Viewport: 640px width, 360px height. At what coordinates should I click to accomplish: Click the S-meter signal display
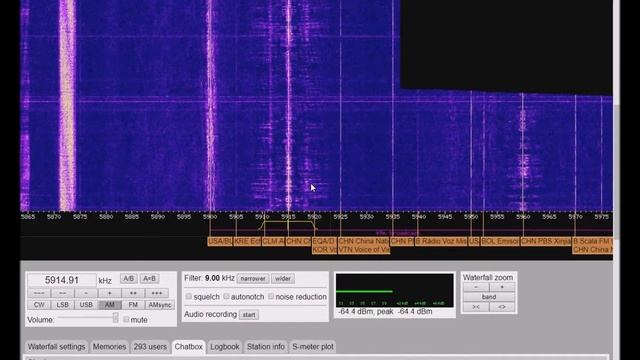pyautogui.click(x=394, y=291)
